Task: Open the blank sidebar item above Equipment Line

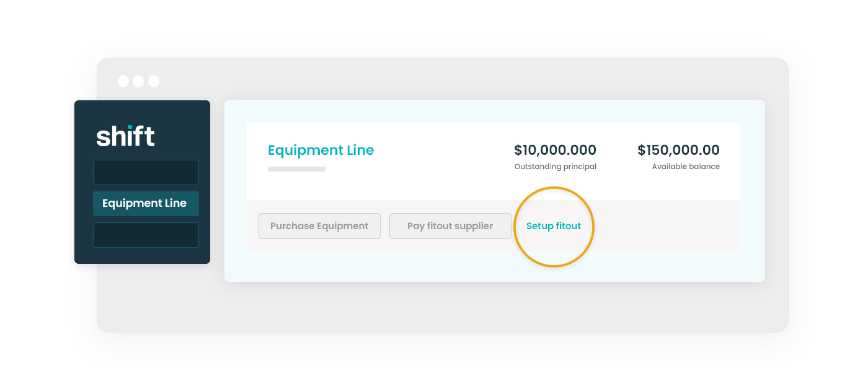Action: tap(146, 172)
